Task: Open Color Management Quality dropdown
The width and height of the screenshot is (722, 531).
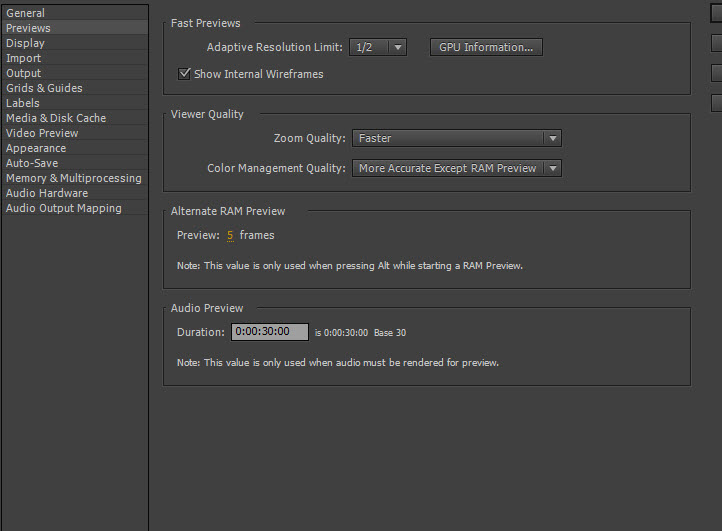Action: (456, 169)
